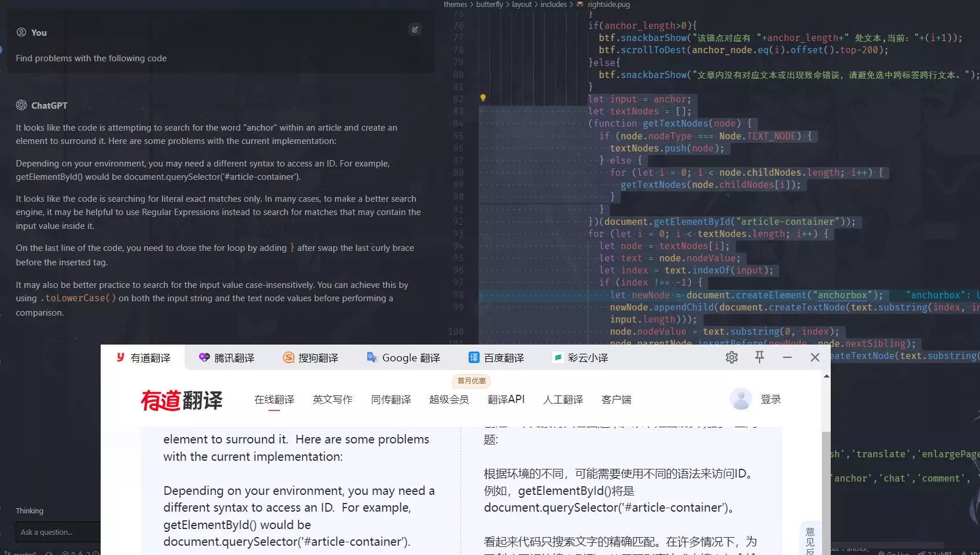980x555 pixels.
Task: Pin the translation popup window
Action: click(760, 357)
